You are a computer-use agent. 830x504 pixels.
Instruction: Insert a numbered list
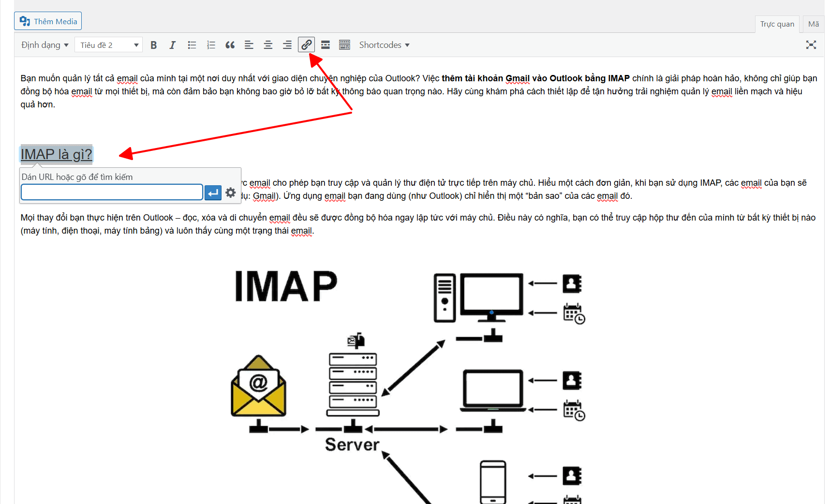[x=211, y=45]
